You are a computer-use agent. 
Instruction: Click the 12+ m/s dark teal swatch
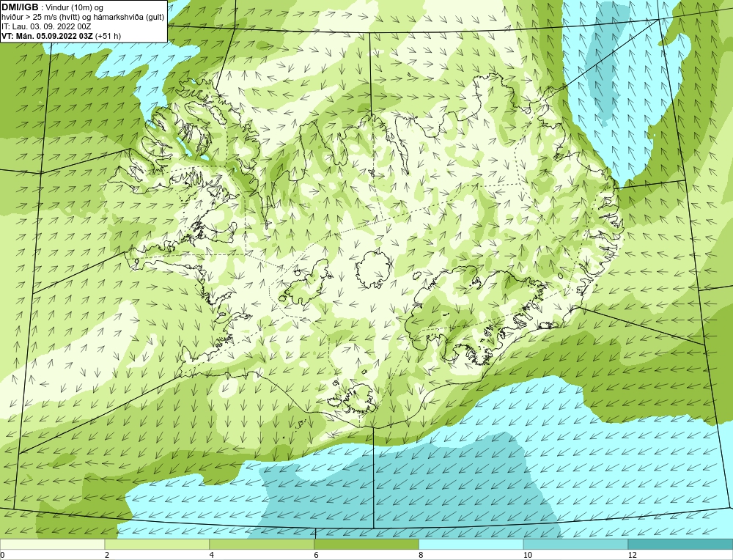coord(680,544)
